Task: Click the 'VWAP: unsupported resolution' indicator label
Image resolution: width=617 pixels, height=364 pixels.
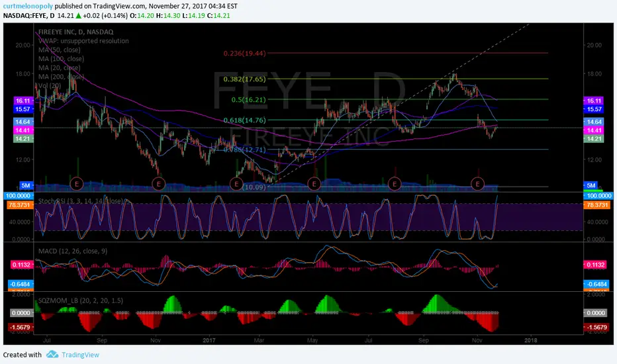Action: [x=83, y=41]
